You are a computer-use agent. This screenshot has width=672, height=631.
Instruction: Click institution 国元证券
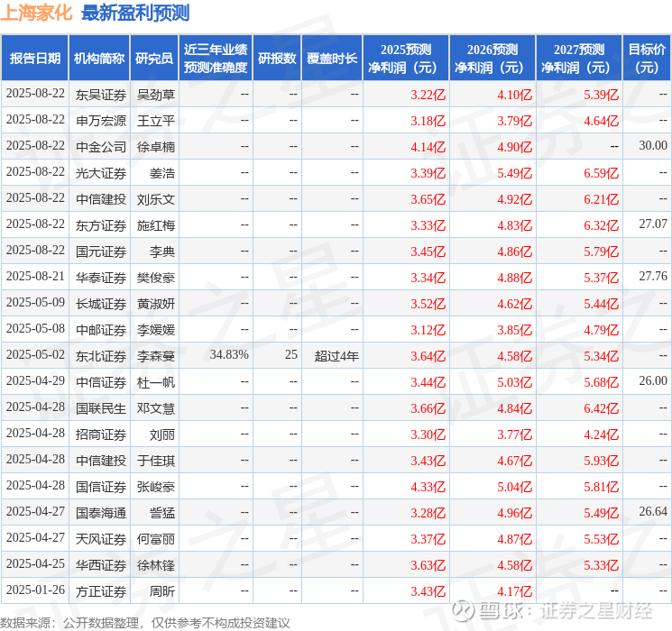(x=101, y=251)
